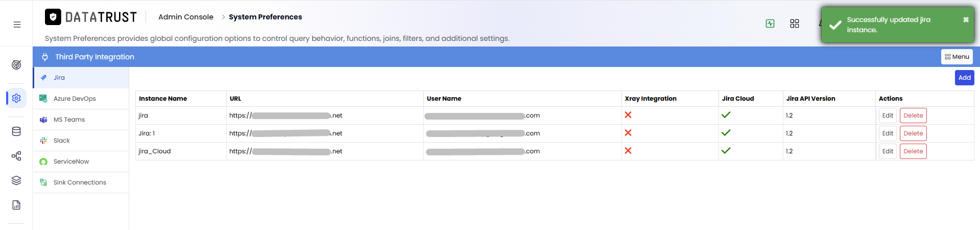
Task: Edit the jira_Cloud instance
Action: coord(888,151)
